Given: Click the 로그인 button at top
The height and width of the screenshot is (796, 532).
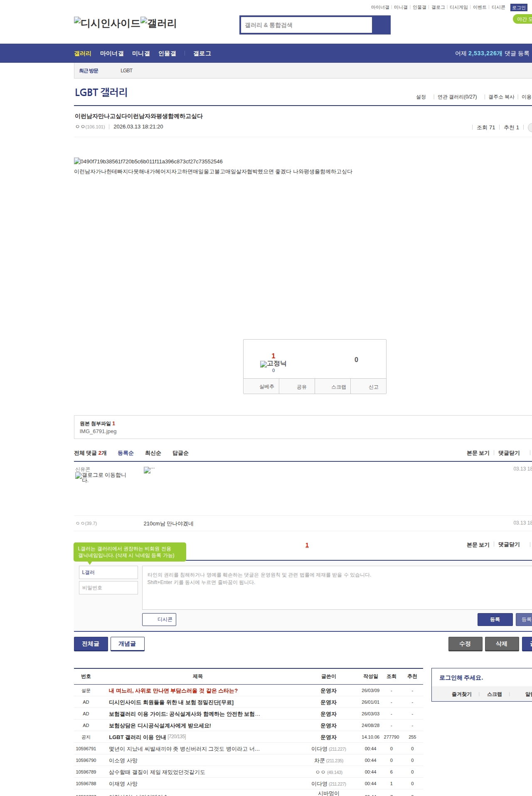Looking at the screenshot, I should tap(519, 7).
